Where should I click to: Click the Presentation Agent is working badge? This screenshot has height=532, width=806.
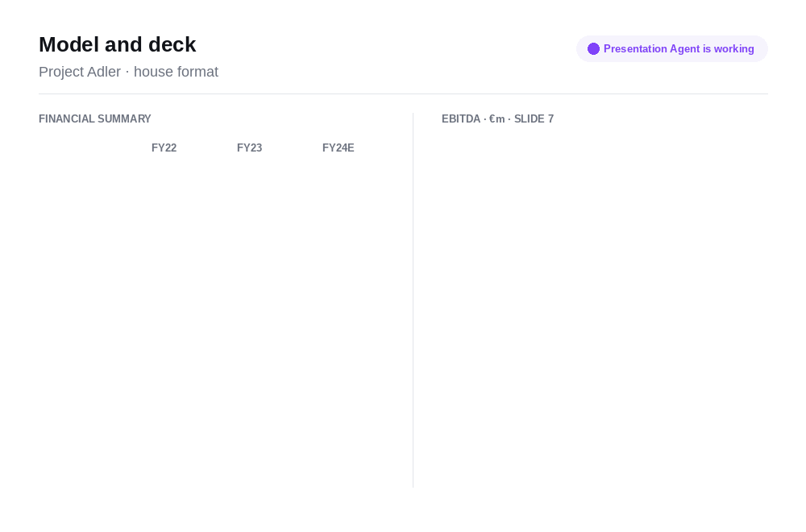672,49
